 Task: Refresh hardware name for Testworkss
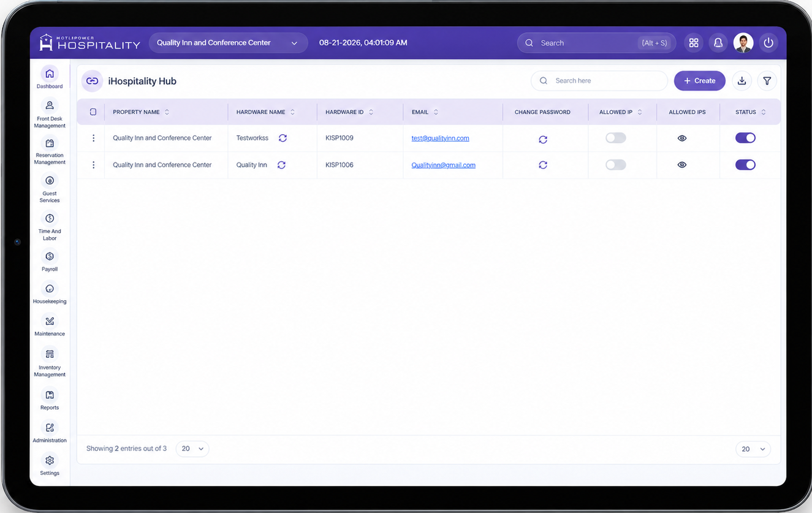tap(283, 138)
